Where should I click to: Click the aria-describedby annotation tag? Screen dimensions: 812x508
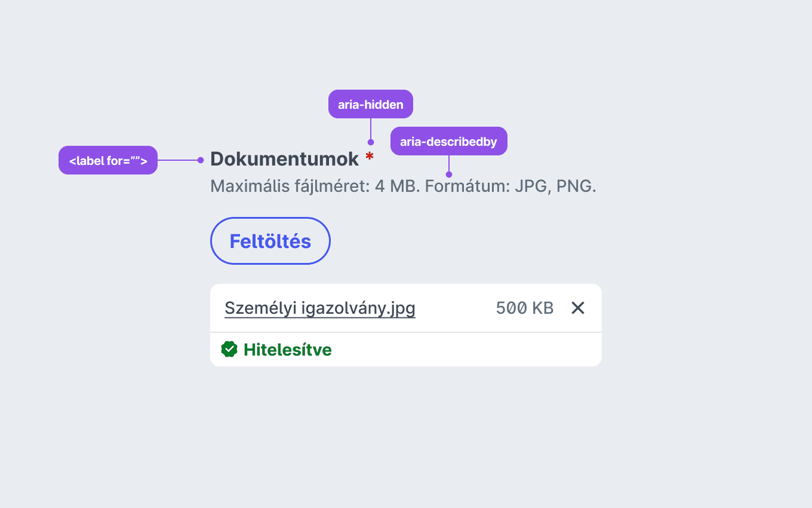click(449, 141)
